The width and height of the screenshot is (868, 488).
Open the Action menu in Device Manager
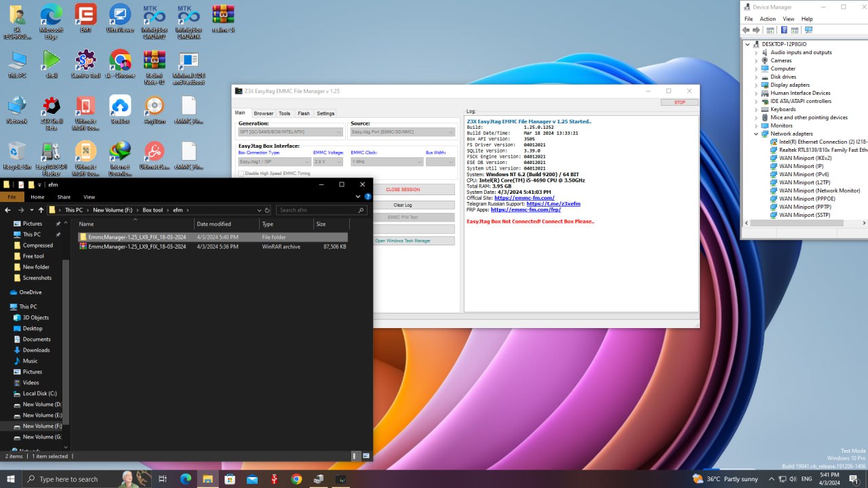pos(768,19)
